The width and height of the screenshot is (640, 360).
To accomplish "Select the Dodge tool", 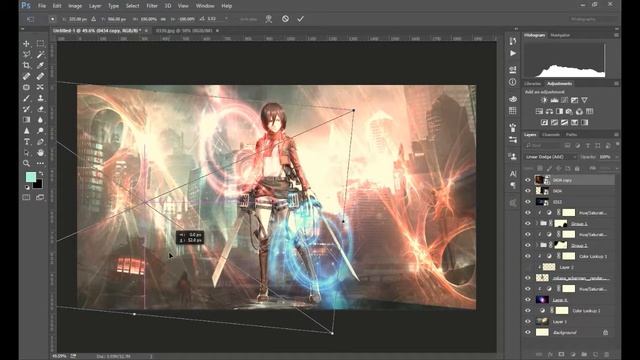I will point(40,131).
